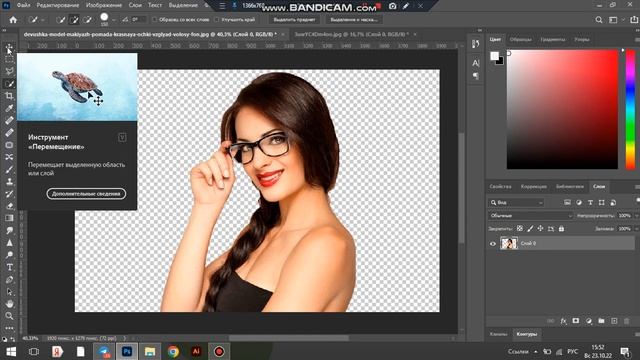Select the Eraser tool
Screen dimensions: 640x360
(9, 206)
